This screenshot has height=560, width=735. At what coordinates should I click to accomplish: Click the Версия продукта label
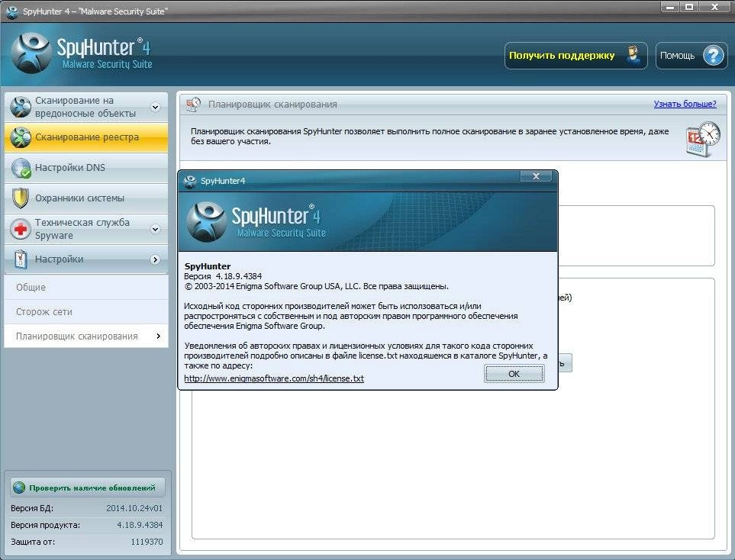click(45, 525)
